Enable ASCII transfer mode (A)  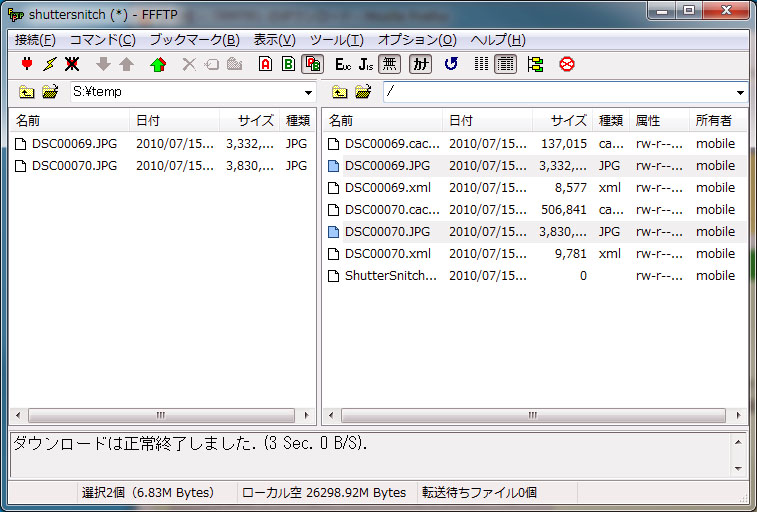click(x=265, y=64)
